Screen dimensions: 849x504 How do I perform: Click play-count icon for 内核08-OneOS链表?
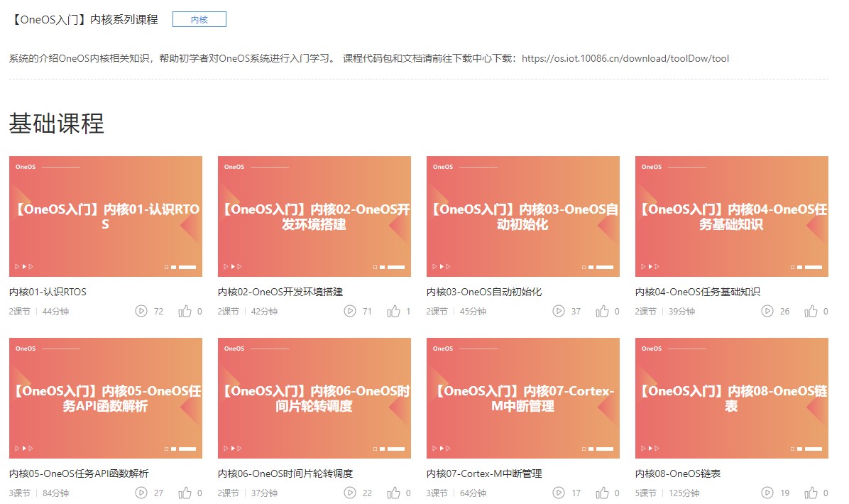767,493
